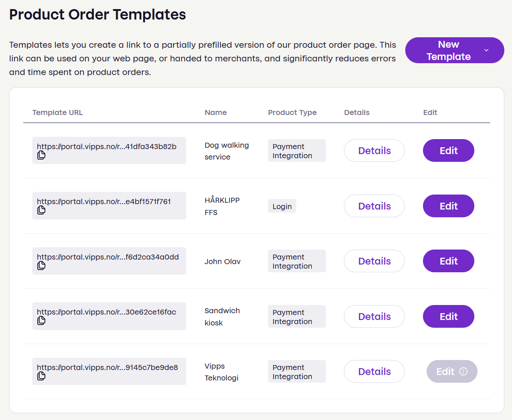Edit the Dog walking service template
The height and width of the screenshot is (420, 512).
click(448, 150)
